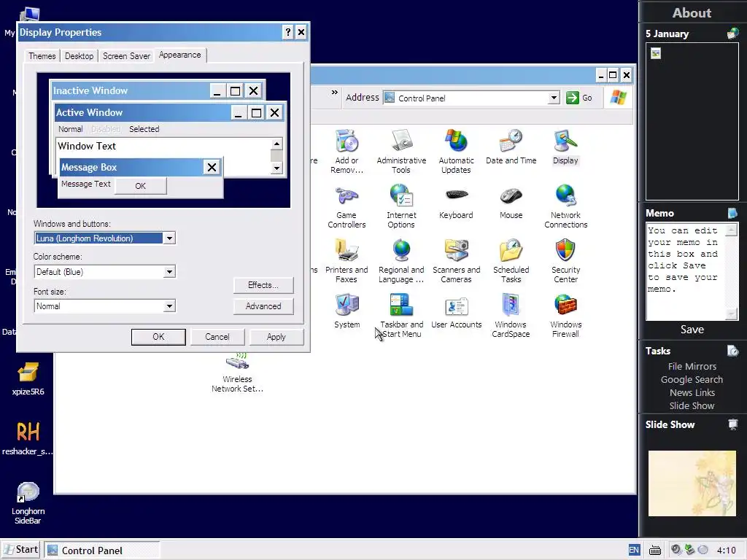
Task: Open Security Center icon
Action: [x=565, y=261]
